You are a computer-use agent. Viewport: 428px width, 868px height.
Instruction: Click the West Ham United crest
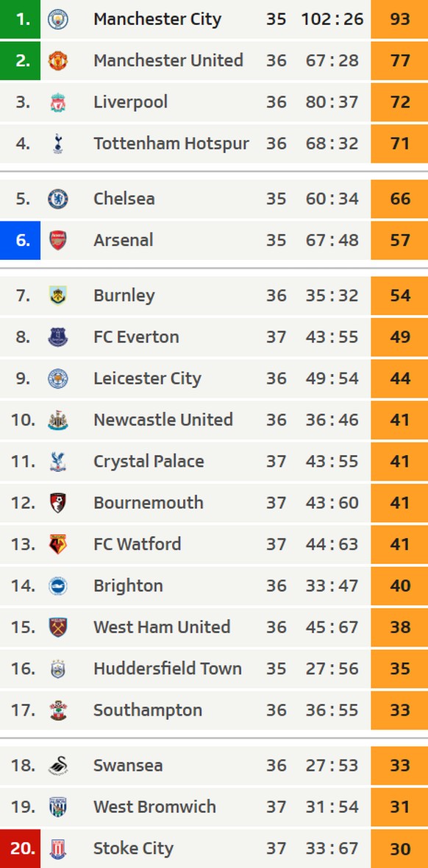pyautogui.click(x=58, y=628)
